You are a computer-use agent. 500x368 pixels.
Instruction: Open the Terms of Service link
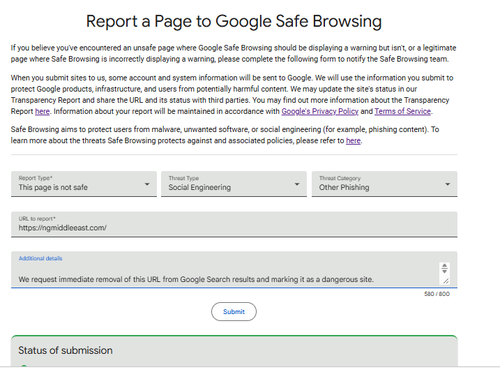(403, 111)
